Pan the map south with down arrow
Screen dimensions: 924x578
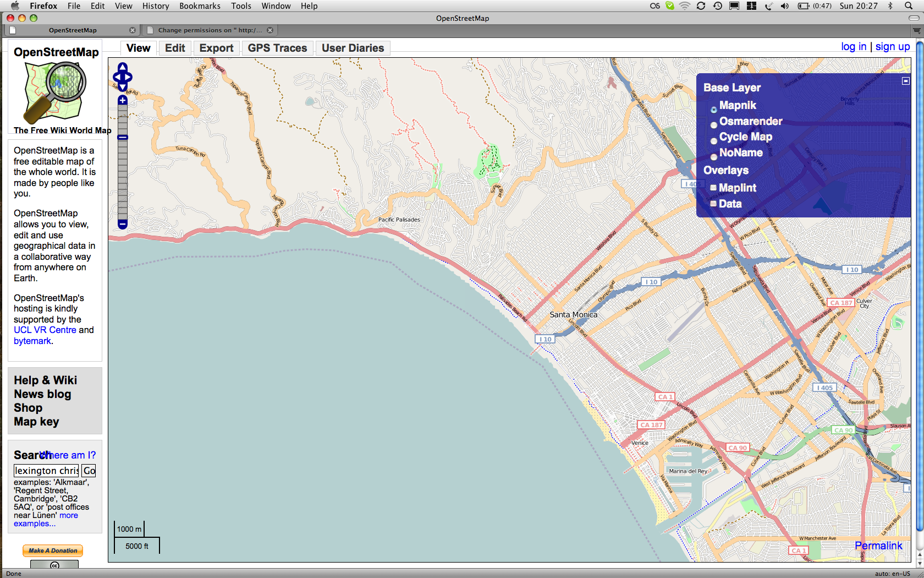click(x=123, y=86)
